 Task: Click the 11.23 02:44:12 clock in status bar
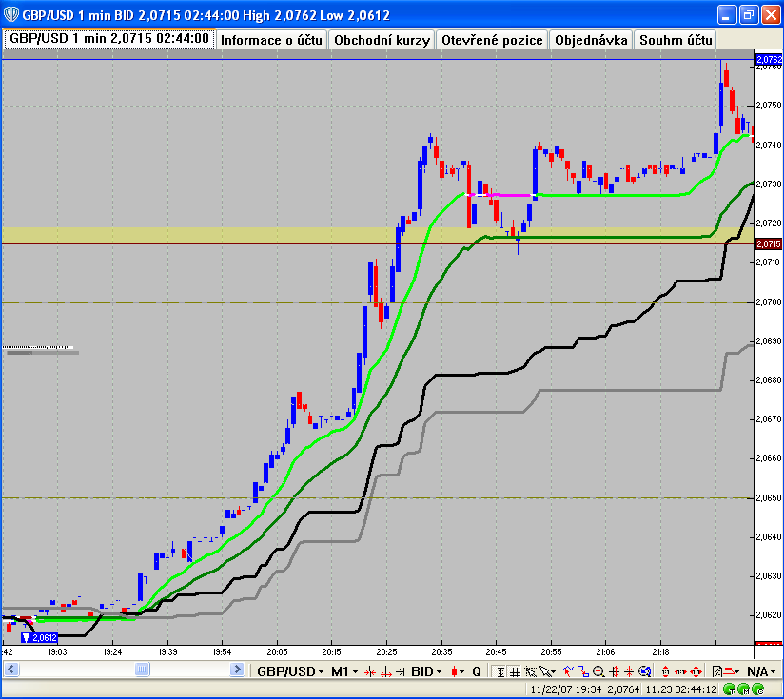(681, 689)
